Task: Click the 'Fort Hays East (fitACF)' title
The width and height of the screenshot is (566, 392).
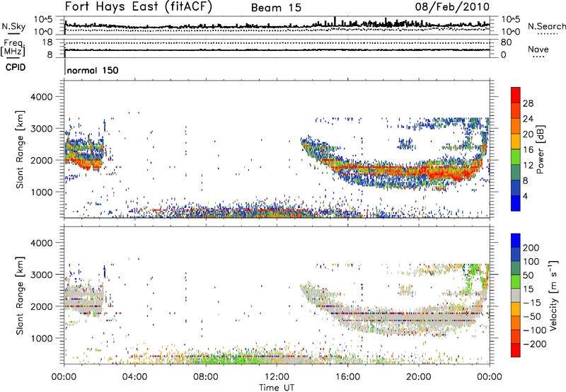Action: click(139, 7)
